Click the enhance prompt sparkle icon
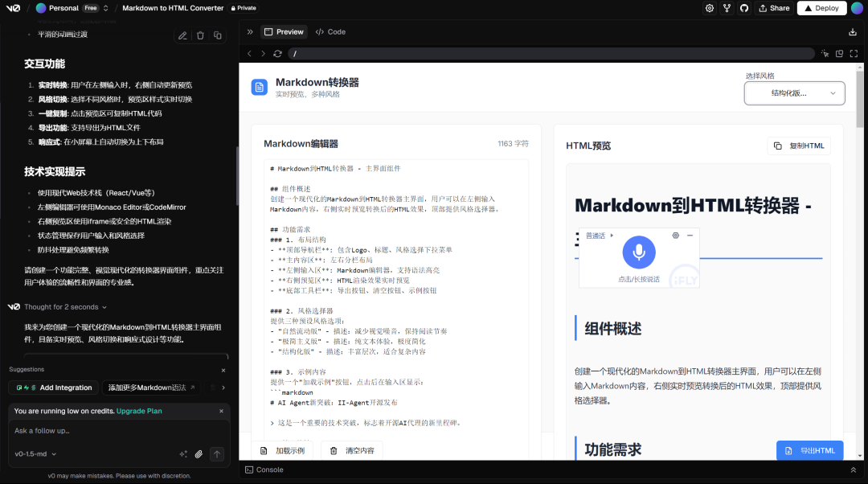 183,454
